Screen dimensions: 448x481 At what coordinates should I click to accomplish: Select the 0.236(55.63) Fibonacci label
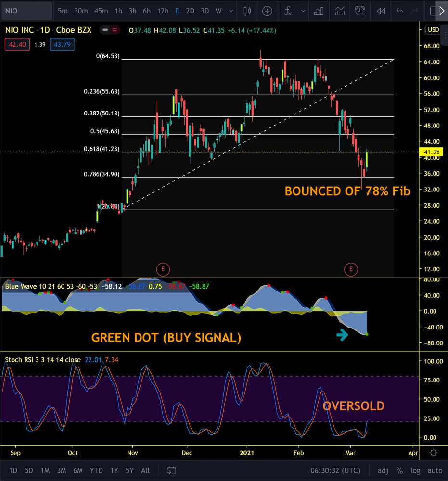coord(102,92)
